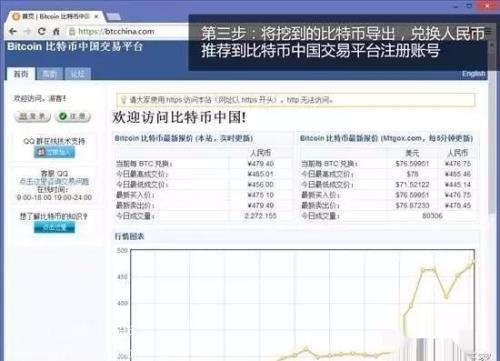Viewport: 500px width, 361px height.
Task: Click the padlock icon in the address bar
Action: click(72, 32)
